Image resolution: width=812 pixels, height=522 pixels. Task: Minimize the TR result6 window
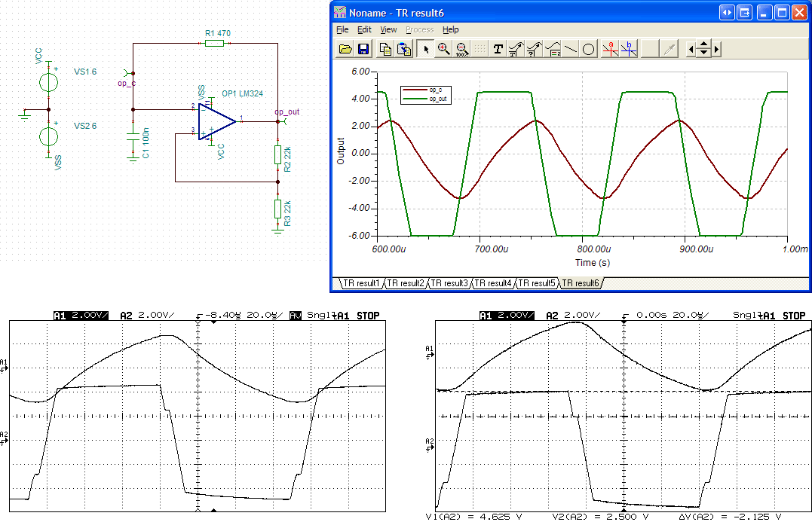pos(765,12)
